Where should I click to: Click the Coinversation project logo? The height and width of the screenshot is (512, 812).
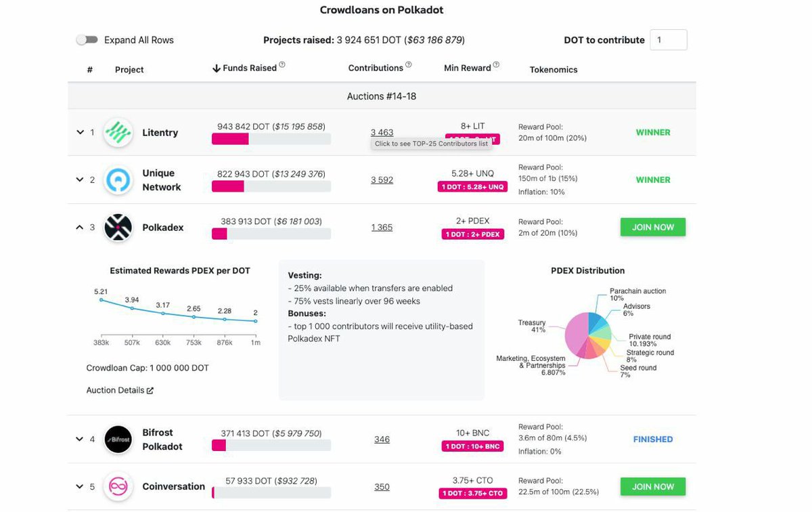pos(118,487)
